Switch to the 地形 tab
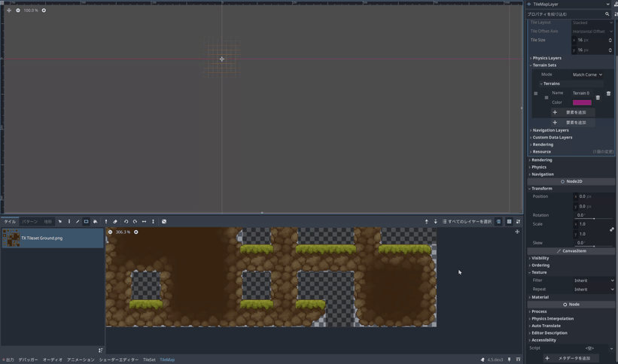Image resolution: width=618 pixels, height=364 pixels. (47, 221)
